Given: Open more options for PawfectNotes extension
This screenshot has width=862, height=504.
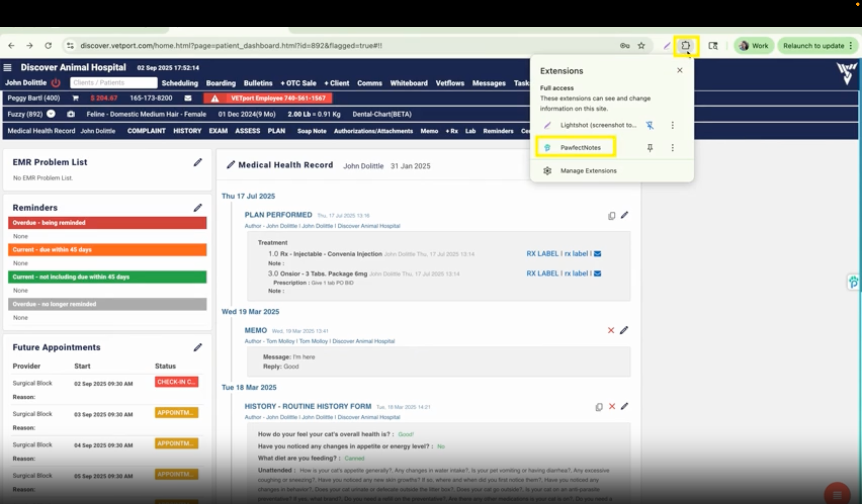Looking at the screenshot, I should click(x=672, y=148).
